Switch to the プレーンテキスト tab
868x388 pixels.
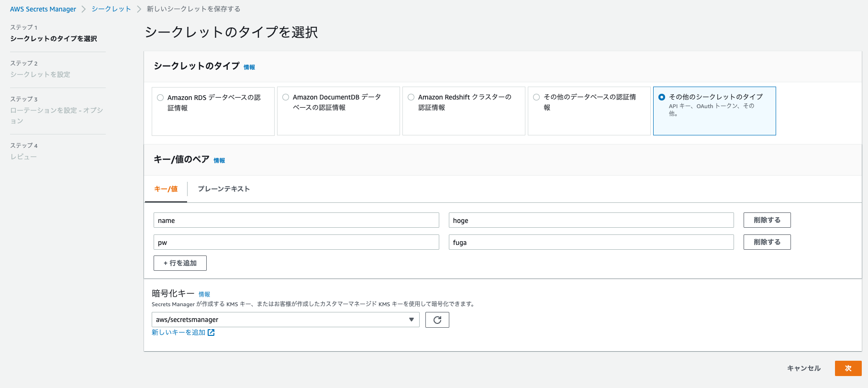click(223, 189)
